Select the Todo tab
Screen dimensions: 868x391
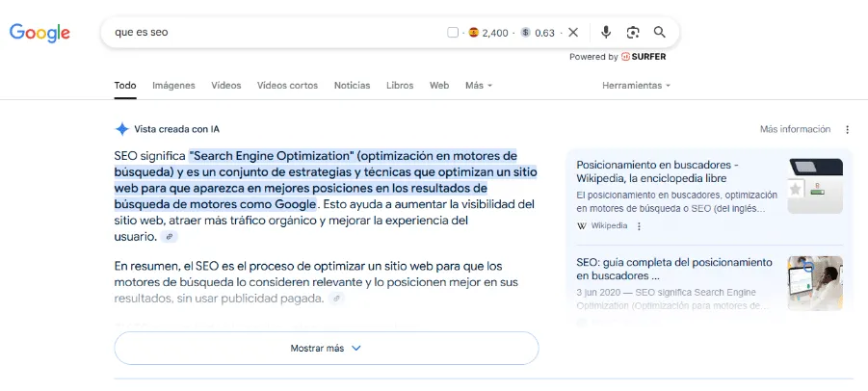[125, 86]
